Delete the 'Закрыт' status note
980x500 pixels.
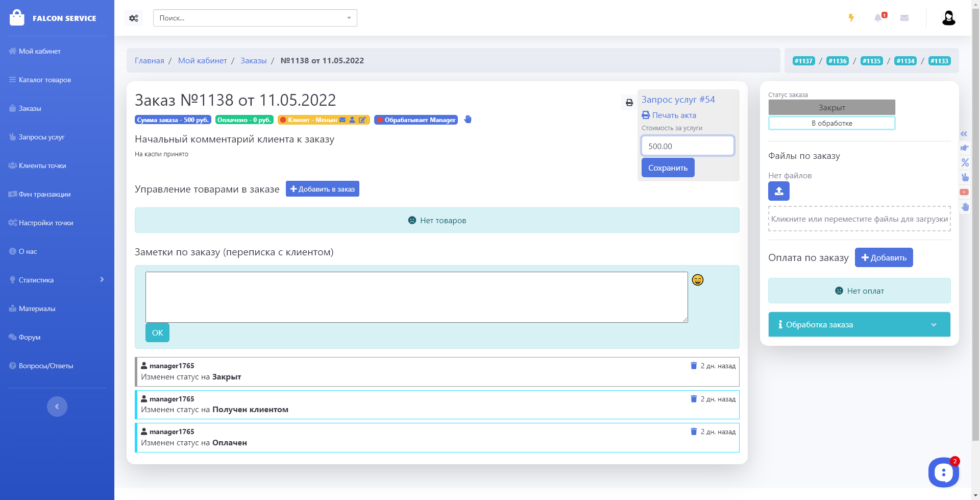[x=694, y=366]
